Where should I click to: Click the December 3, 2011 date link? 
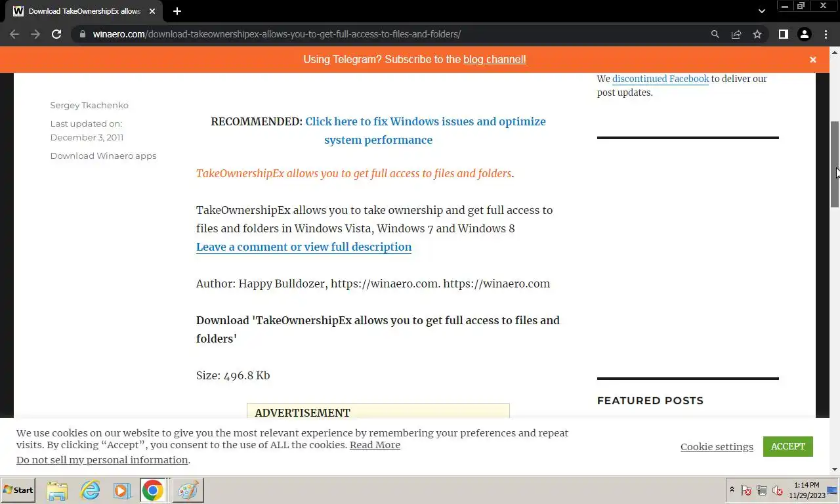[87, 137]
